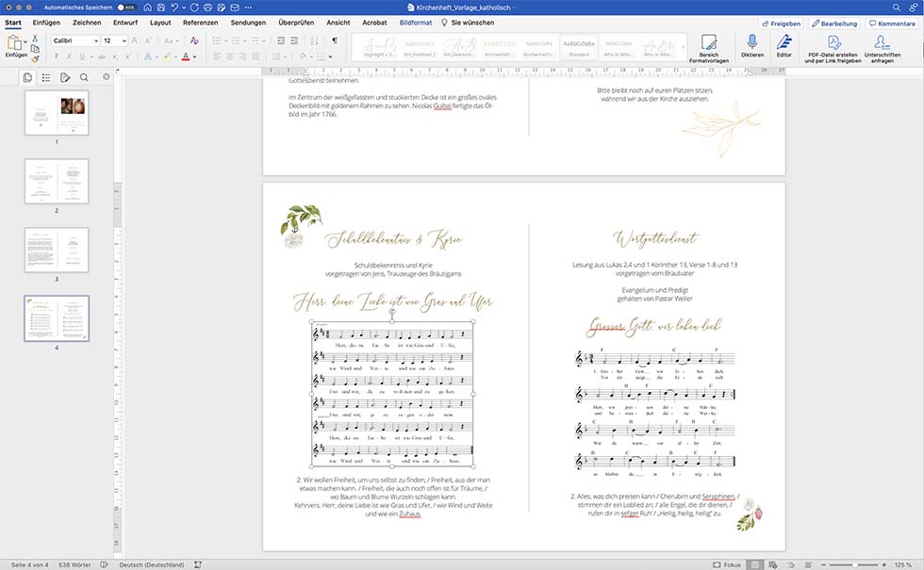The image size is (924, 570).
Task: Switch to print layout view in status bar
Action: click(754, 564)
